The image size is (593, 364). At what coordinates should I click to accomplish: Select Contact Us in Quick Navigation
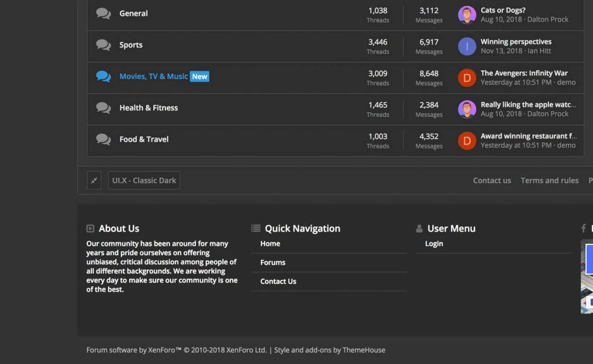click(278, 282)
